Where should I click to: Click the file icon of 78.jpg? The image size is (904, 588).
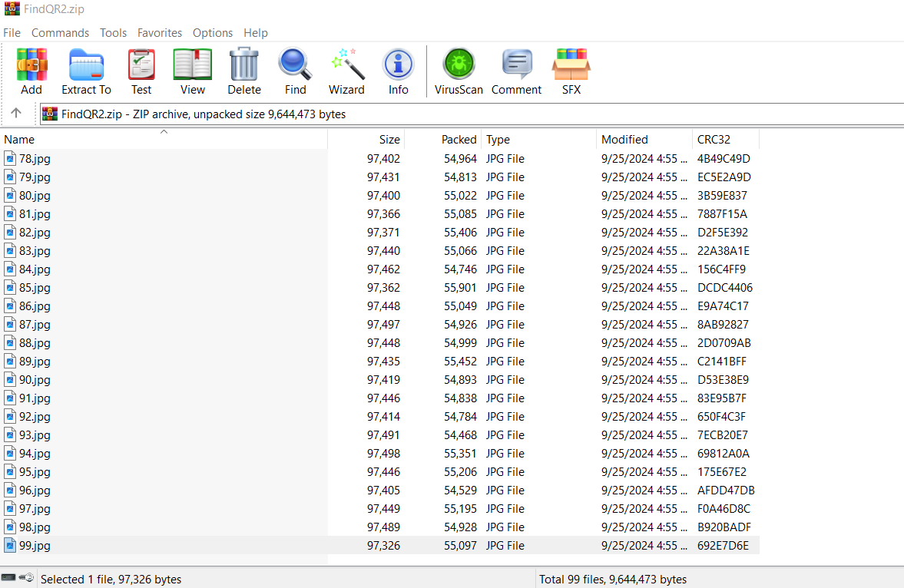pyautogui.click(x=10, y=159)
